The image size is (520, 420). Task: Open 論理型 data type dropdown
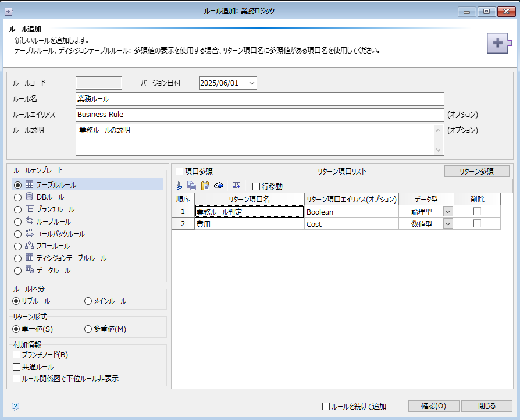point(448,212)
